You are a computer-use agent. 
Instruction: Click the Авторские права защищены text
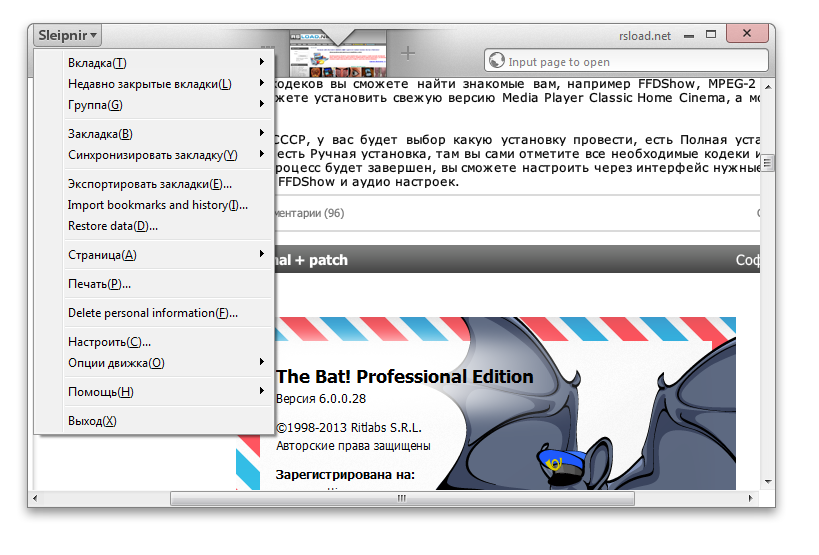click(x=353, y=446)
